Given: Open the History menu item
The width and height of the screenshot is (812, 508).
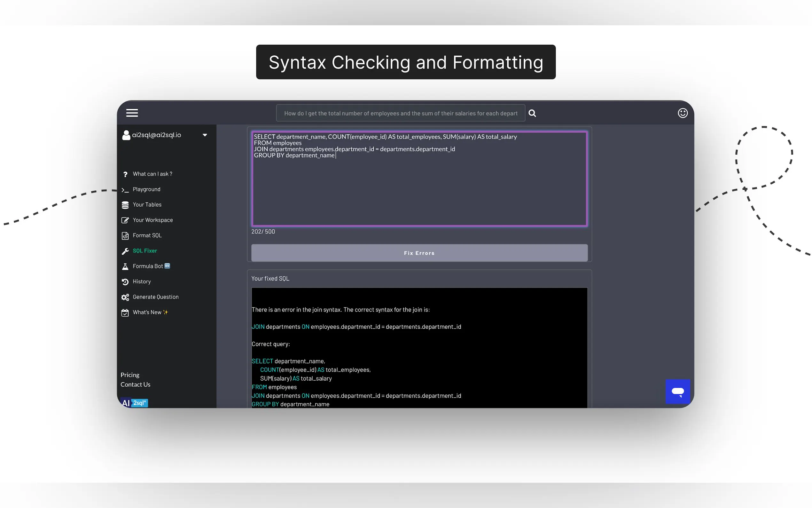Looking at the screenshot, I should coord(142,282).
